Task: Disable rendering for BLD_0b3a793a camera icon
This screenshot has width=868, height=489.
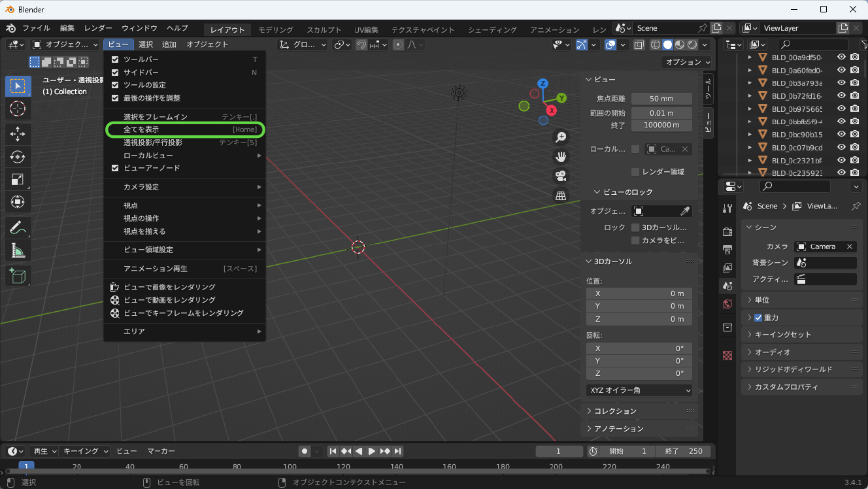Action: (854, 83)
